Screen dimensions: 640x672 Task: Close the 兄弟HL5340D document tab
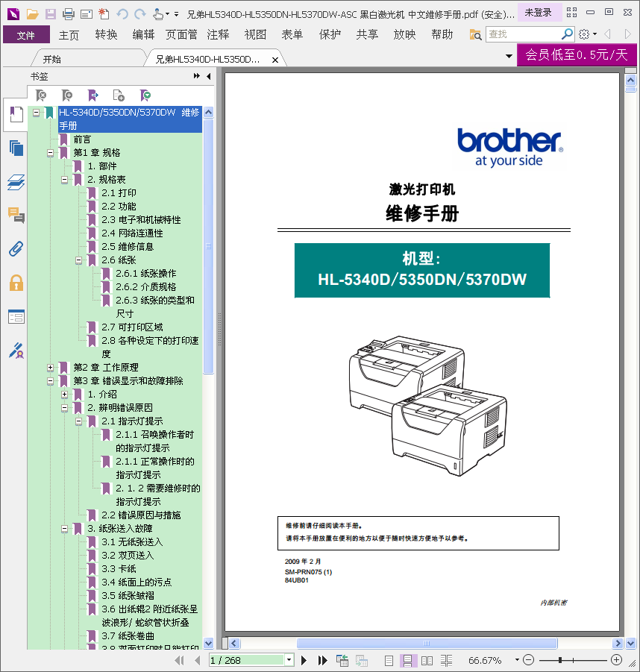275,60
